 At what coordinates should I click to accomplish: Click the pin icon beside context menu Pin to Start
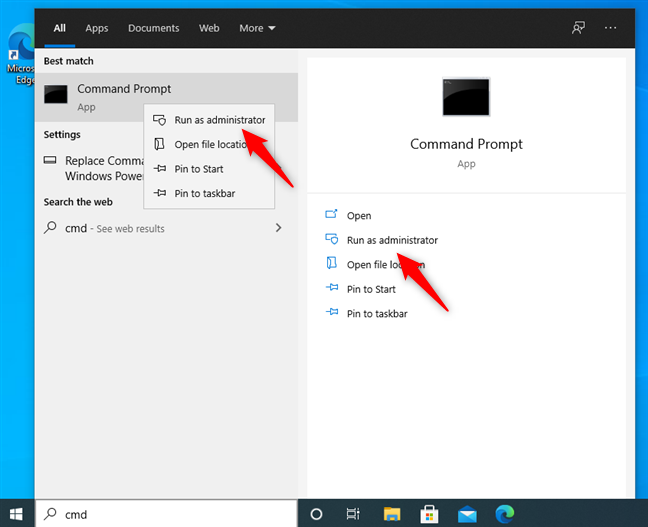point(160,168)
